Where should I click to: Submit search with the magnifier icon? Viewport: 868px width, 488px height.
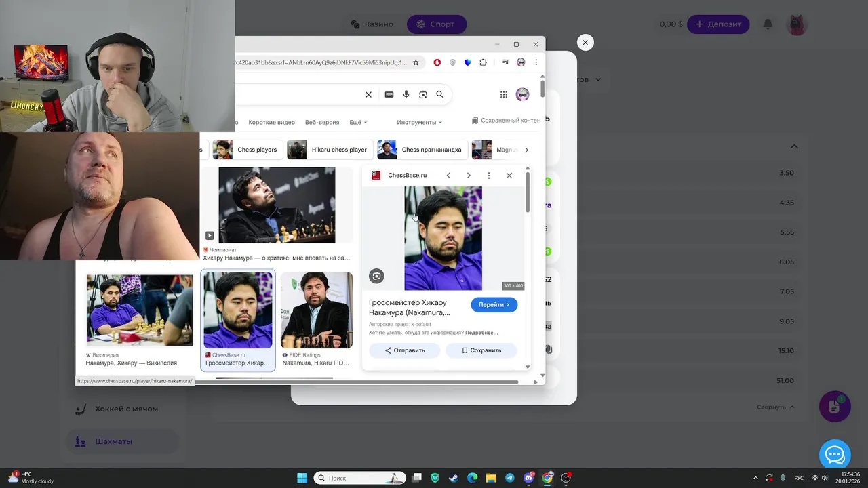click(x=440, y=94)
